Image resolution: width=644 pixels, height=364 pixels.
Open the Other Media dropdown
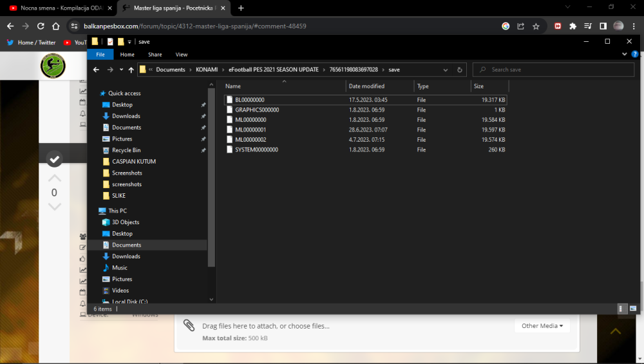coord(542,326)
